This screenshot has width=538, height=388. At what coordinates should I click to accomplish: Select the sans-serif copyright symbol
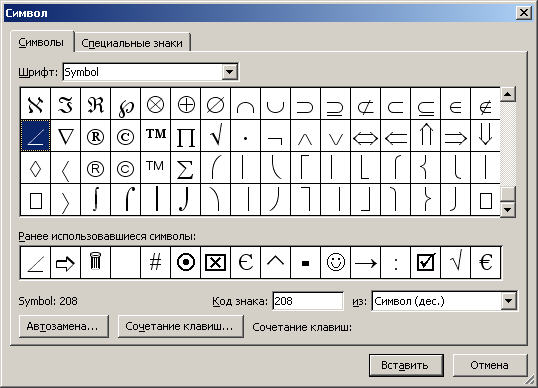125,167
